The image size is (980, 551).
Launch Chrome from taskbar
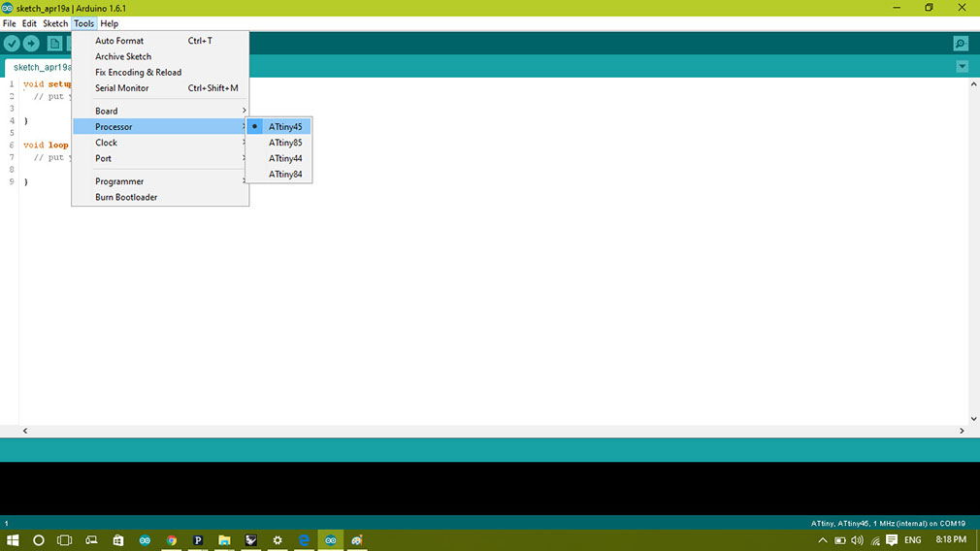click(x=171, y=540)
